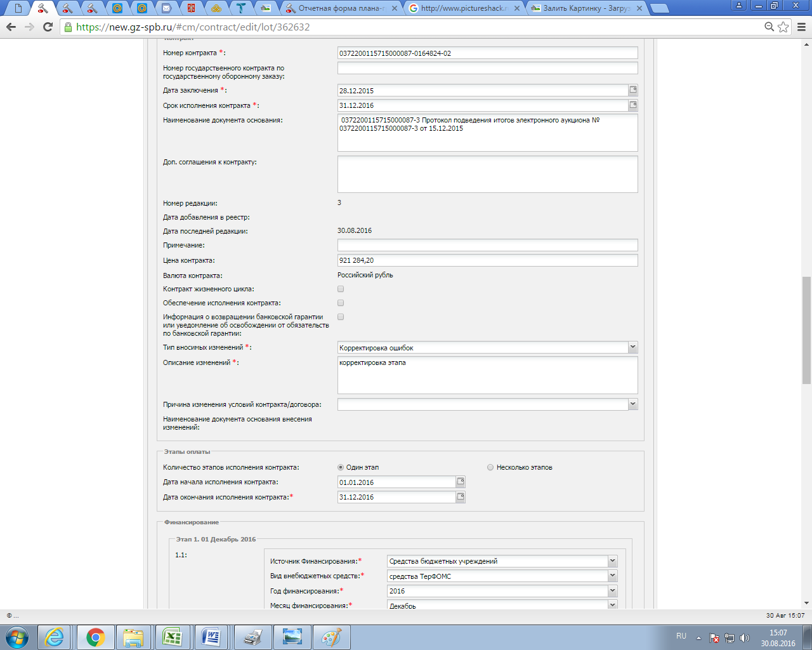The width and height of the screenshot is (812, 650).
Task: Enable Обеспечение исполнения контракта checkbox
Action: (341, 303)
